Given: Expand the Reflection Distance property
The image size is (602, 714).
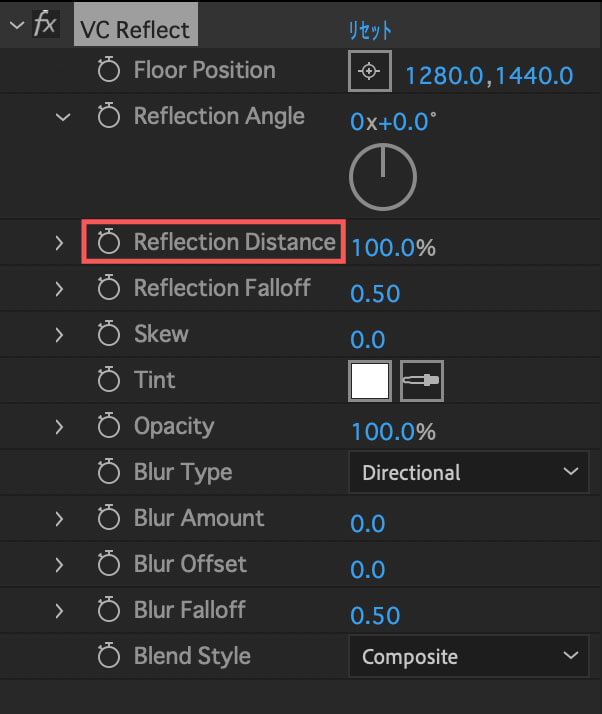Looking at the screenshot, I should (59, 243).
